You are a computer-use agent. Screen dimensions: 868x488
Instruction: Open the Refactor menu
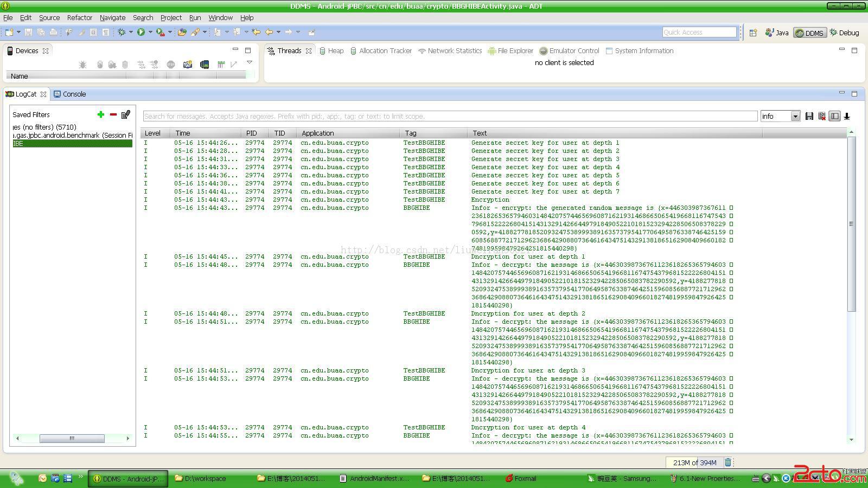pos(79,17)
